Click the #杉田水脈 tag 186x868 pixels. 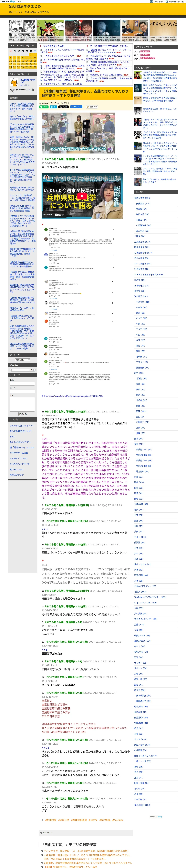click(51, 820)
